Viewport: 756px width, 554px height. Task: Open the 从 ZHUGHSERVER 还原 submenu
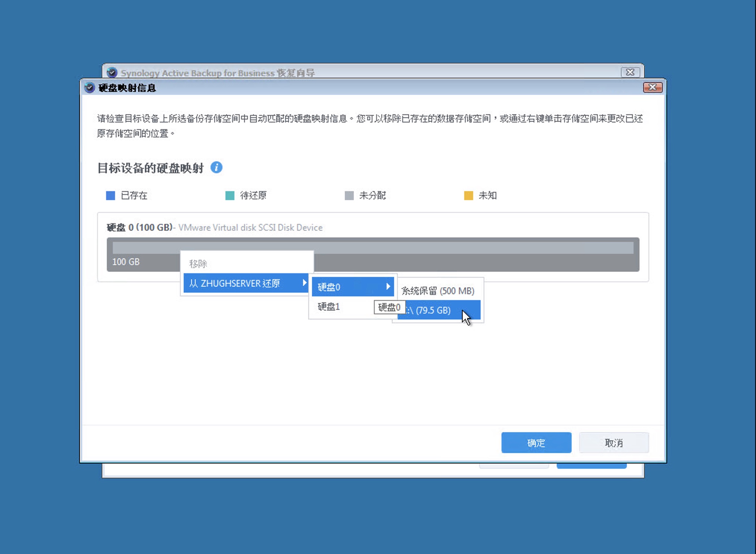[x=246, y=283]
